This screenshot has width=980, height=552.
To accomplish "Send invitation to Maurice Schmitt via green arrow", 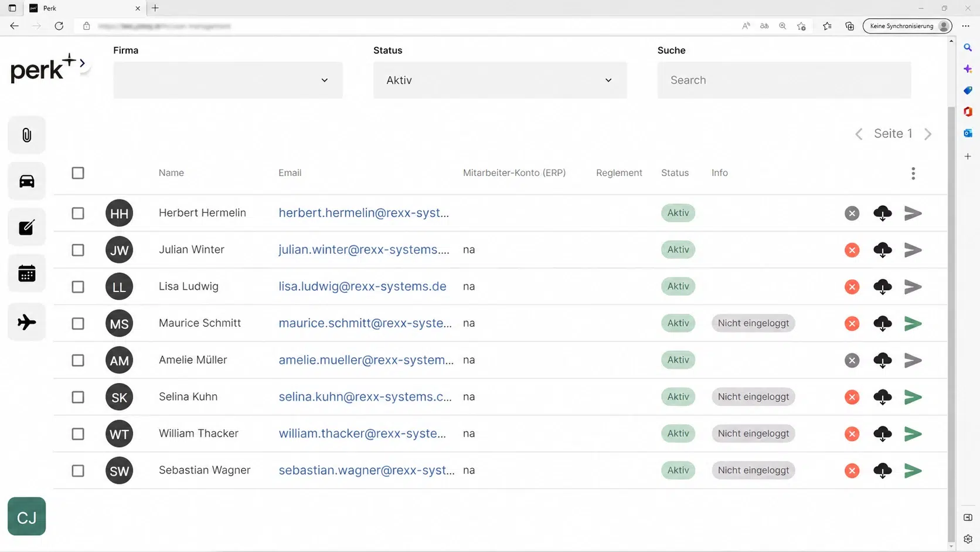I will tap(913, 323).
